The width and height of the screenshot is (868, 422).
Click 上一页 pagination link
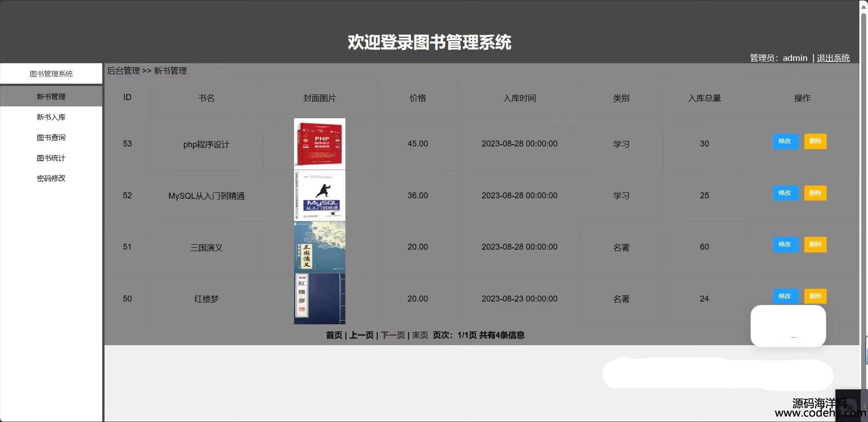click(x=361, y=335)
